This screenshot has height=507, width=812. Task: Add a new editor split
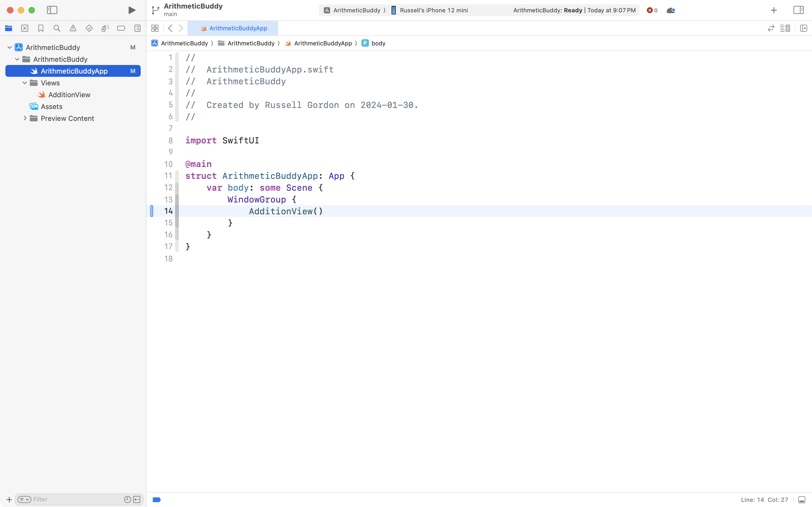[x=804, y=28]
